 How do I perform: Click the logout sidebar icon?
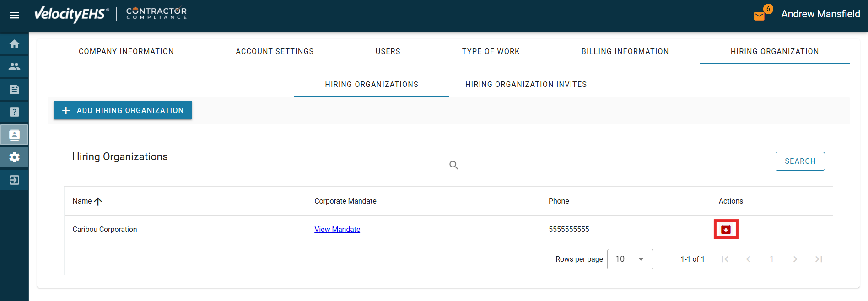14,180
